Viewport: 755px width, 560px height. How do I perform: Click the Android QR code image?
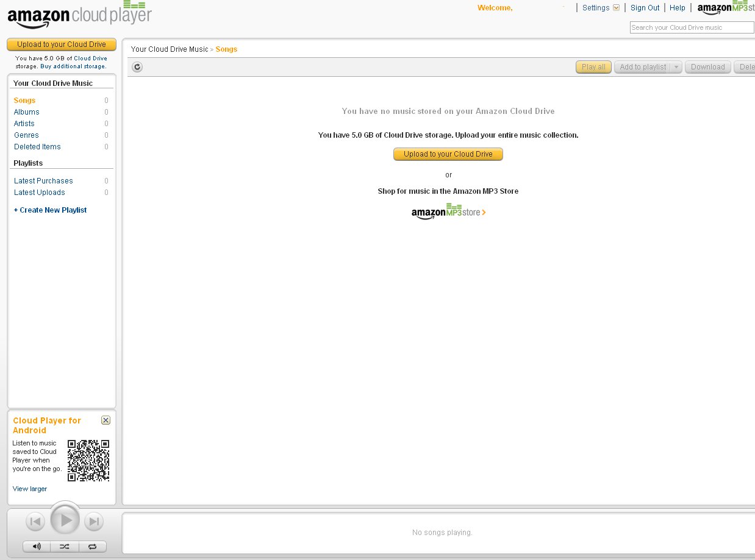pyautogui.click(x=88, y=461)
